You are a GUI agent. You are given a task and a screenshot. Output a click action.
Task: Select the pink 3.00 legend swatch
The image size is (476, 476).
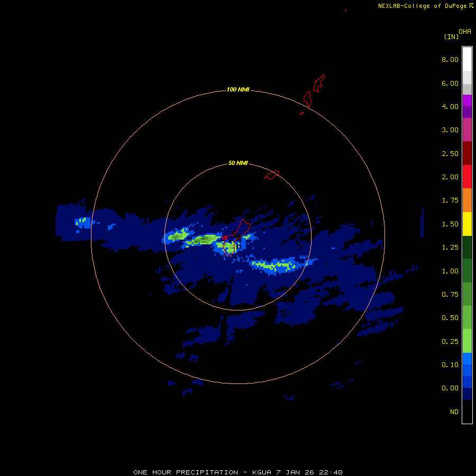pos(467,130)
